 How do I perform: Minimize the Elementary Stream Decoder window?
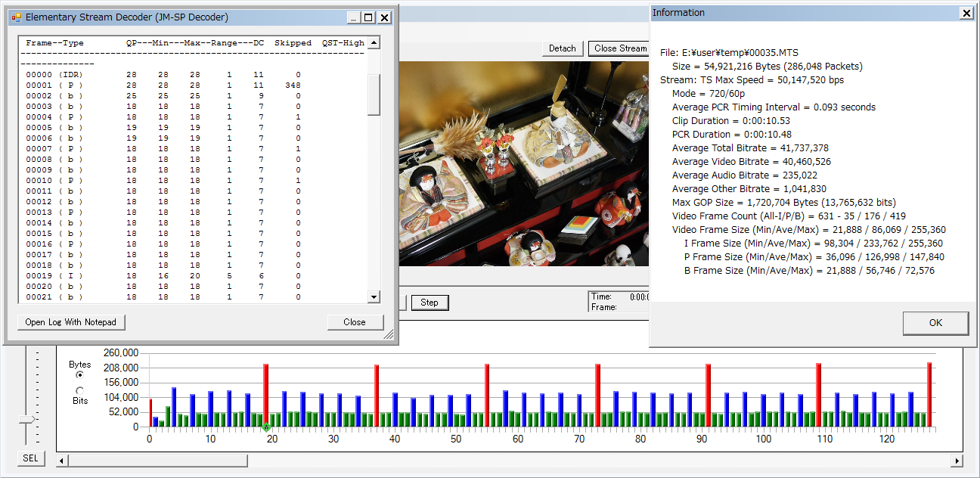point(353,17)
